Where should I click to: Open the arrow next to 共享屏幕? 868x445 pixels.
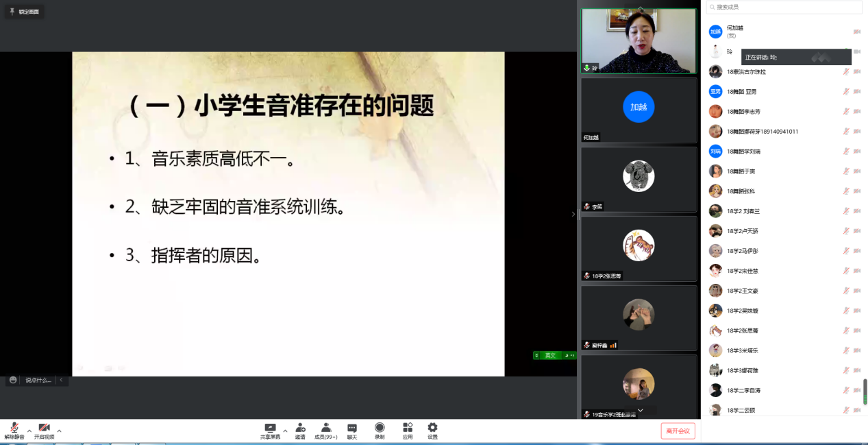[x=285, y=431]
